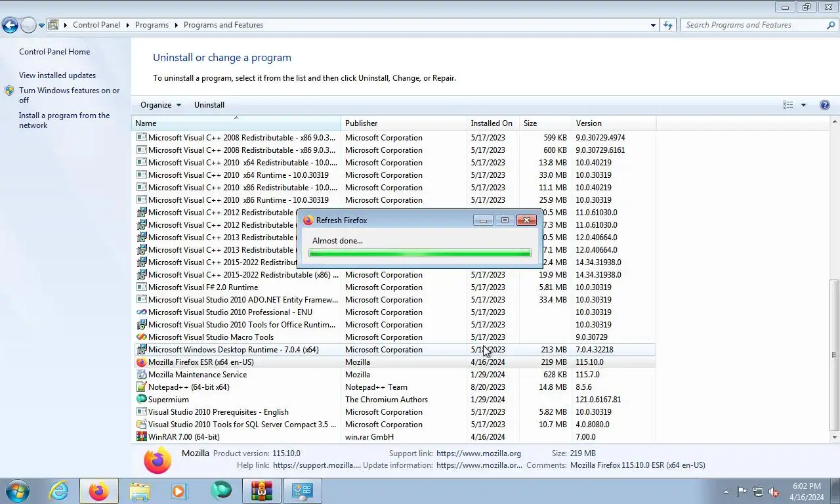The width and height of the screenshot is (840, 504).
Task: Select Visual Studio 2010 Prerequisites - English entry
Action: 395,412
